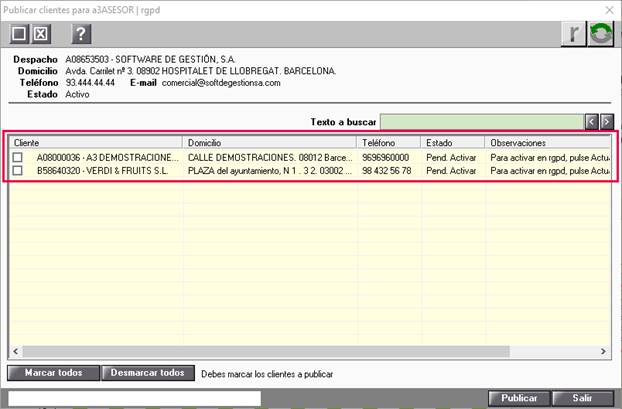This screenshot has width=622, height=409.
Task: Click the bottom status text field
Action: (x=134, y=398)
